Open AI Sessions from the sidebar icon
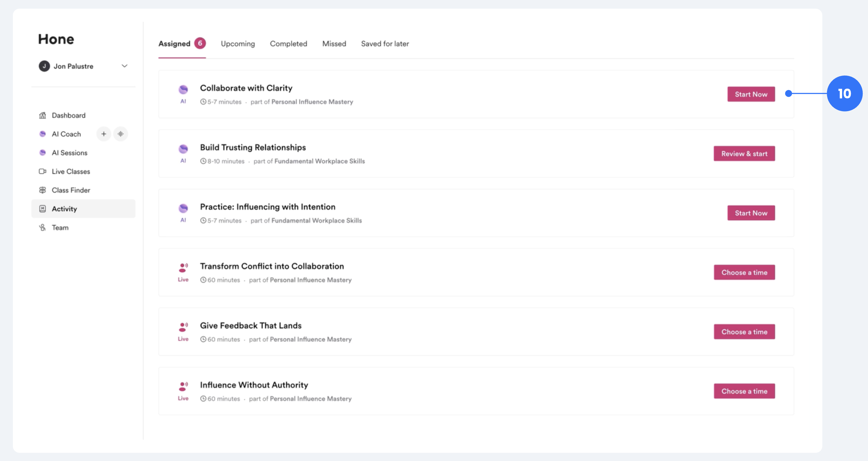This screenshot has width=868, height=461. click(x=42, y=153)
